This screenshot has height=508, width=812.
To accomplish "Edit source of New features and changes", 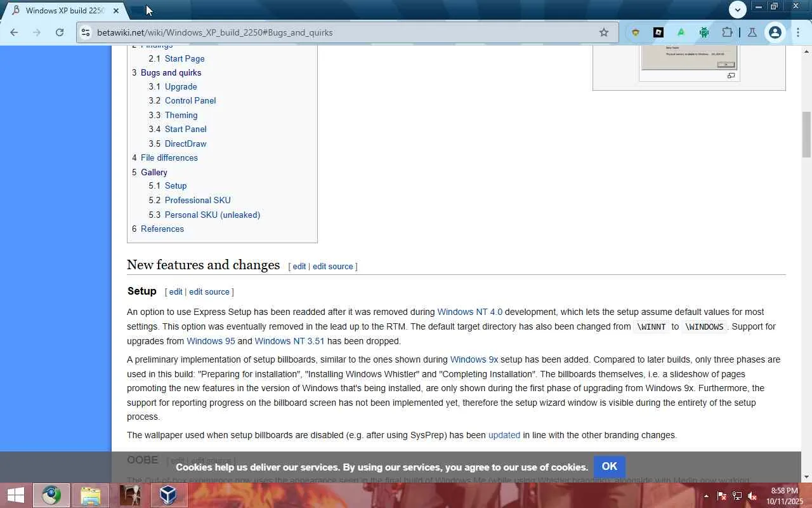I will pos(333,266).
